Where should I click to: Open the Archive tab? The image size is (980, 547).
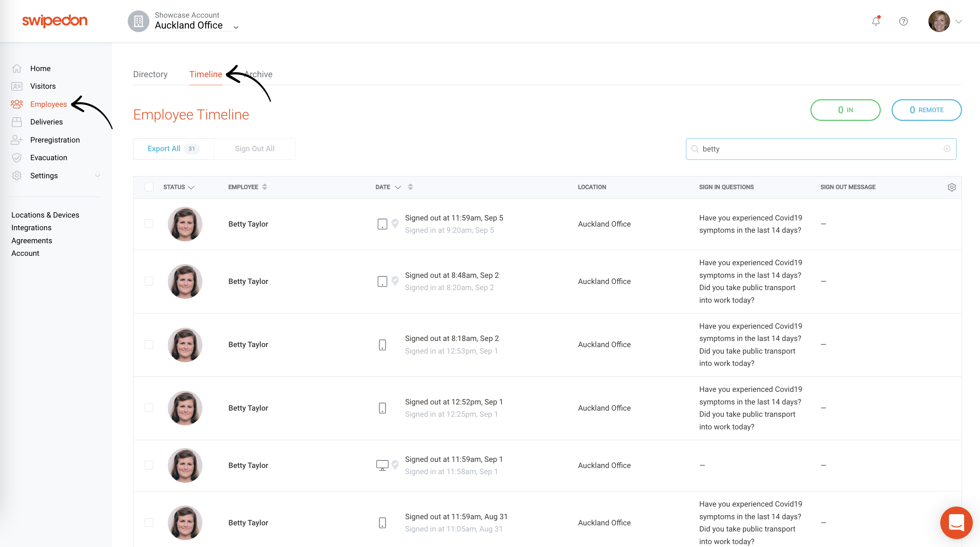[259, 74]
